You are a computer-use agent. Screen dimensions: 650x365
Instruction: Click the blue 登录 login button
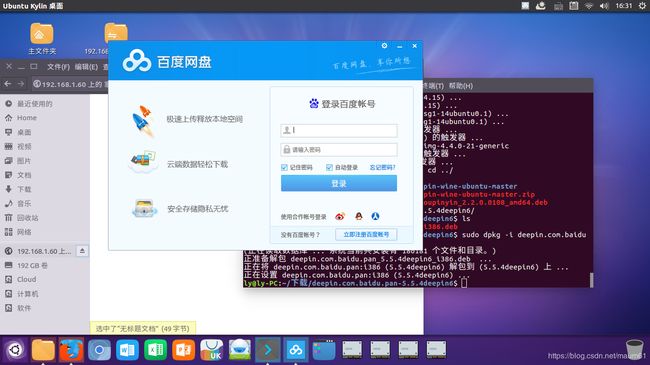click(x=339, y=183)
